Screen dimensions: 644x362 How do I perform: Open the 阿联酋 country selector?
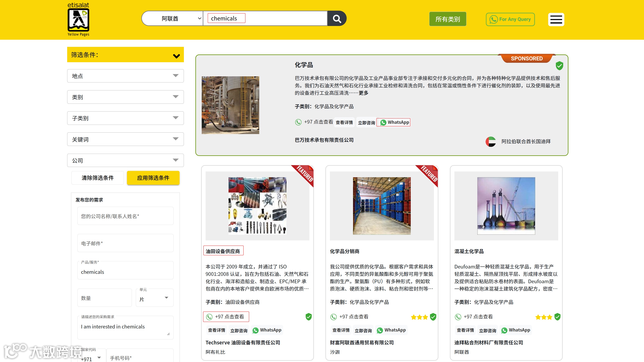(x=172, y=18)
